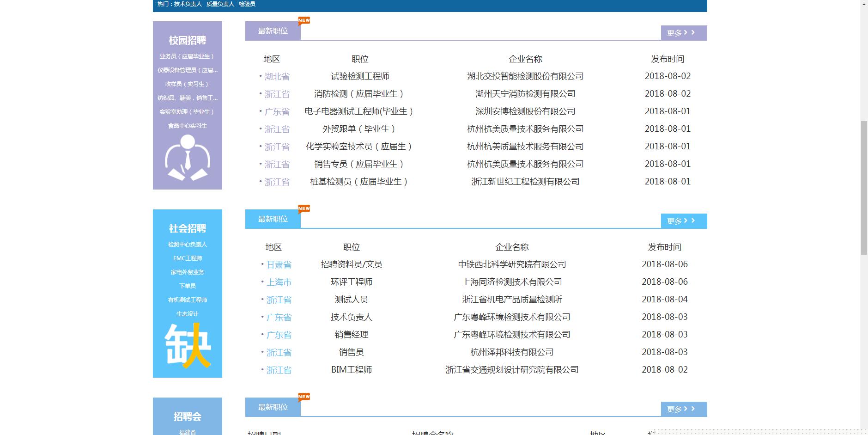Open 试验检测工程师 job posting
Screen dimensions: 868x435
360,76
